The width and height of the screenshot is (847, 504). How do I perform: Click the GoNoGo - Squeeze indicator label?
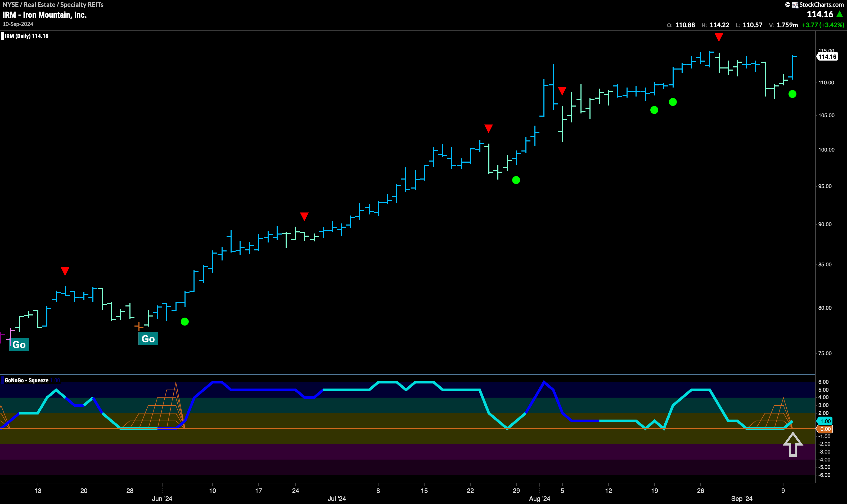[26, 380]
